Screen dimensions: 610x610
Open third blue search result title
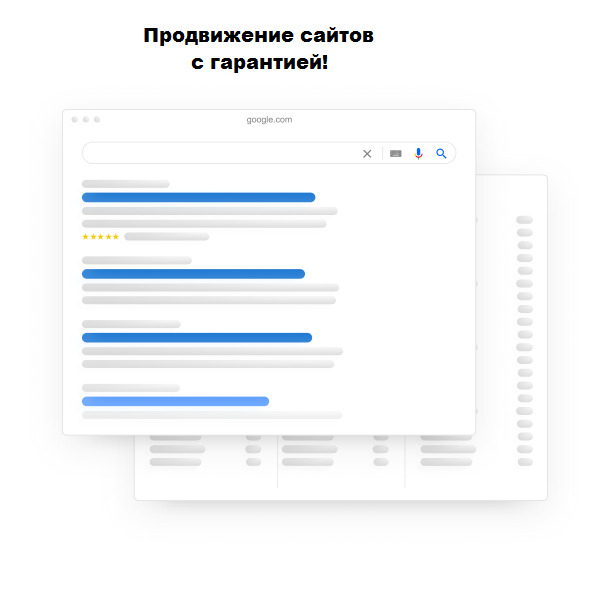point(197,338)
